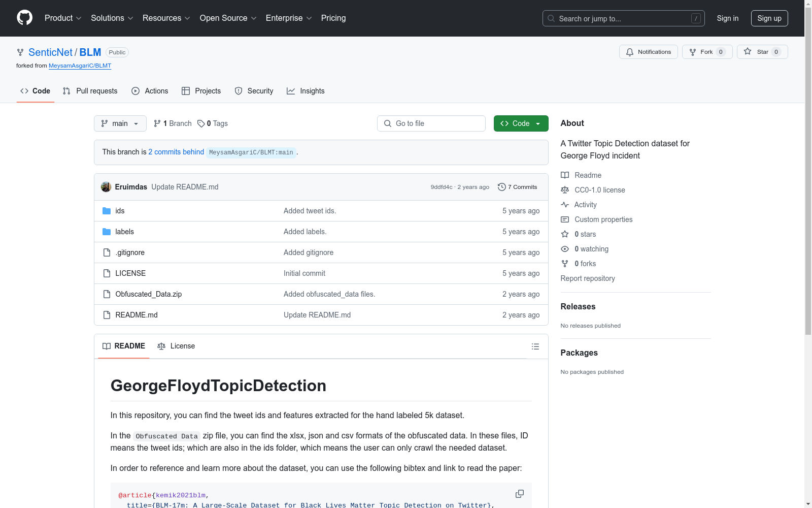
Task: Switch to the Security tab
Action: (254, 91)
